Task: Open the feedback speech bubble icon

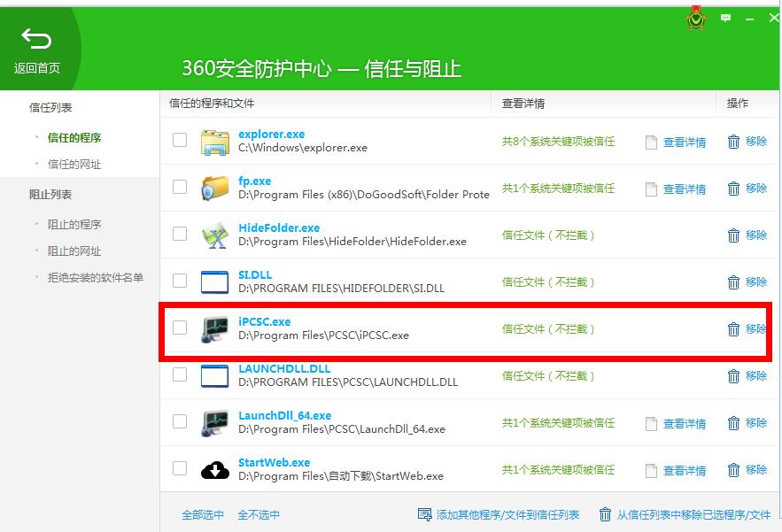Action: (725, 19)
